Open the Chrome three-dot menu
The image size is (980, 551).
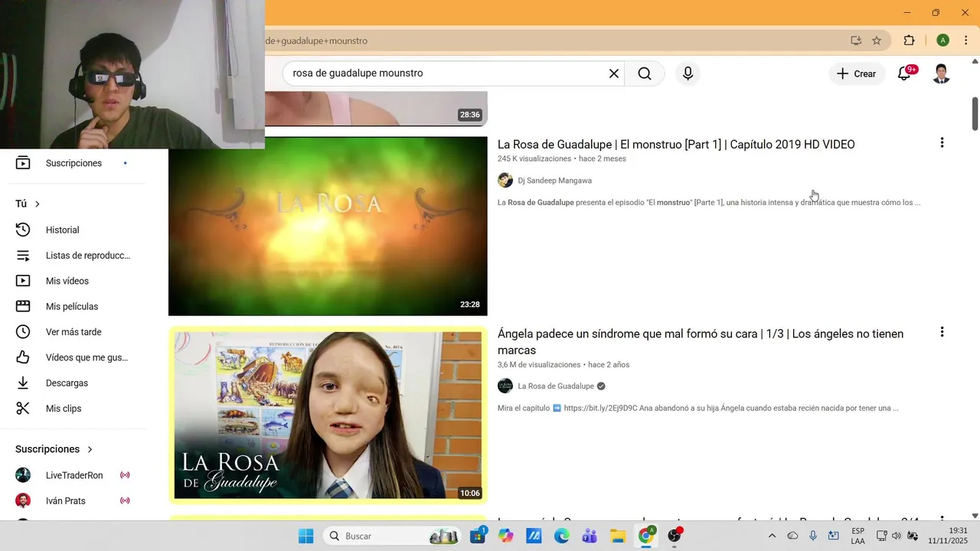click(x=965, y=41)
